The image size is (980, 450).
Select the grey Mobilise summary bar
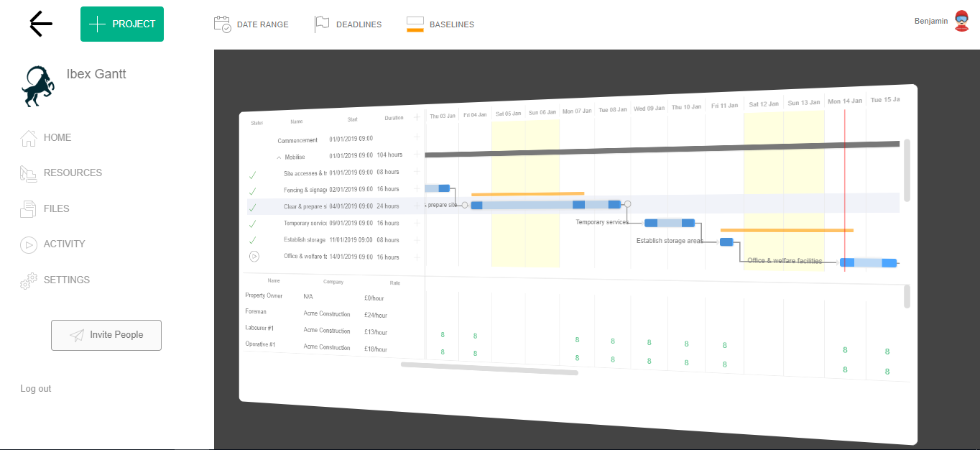point(662,149)
